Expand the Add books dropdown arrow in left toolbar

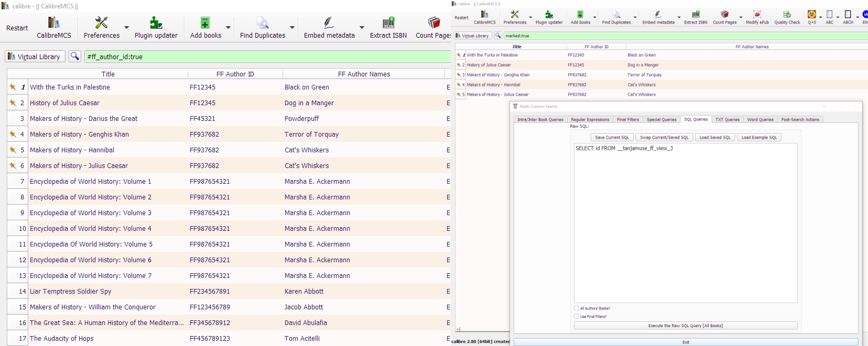point(228,28)
